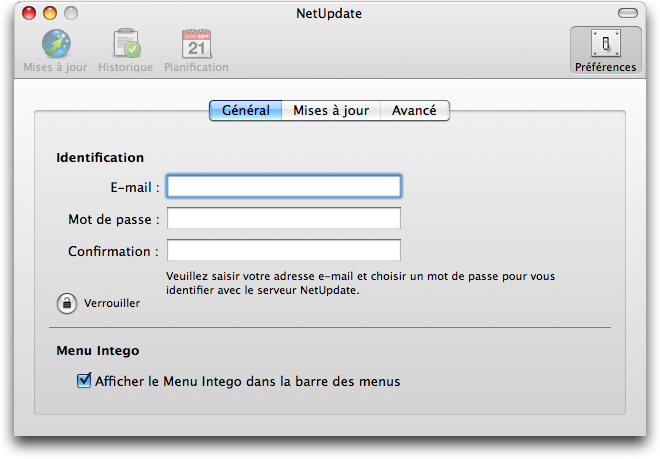Screen dimensions: 660x459
Task: Select the Préférences switch icon
Action: point(606,43)
